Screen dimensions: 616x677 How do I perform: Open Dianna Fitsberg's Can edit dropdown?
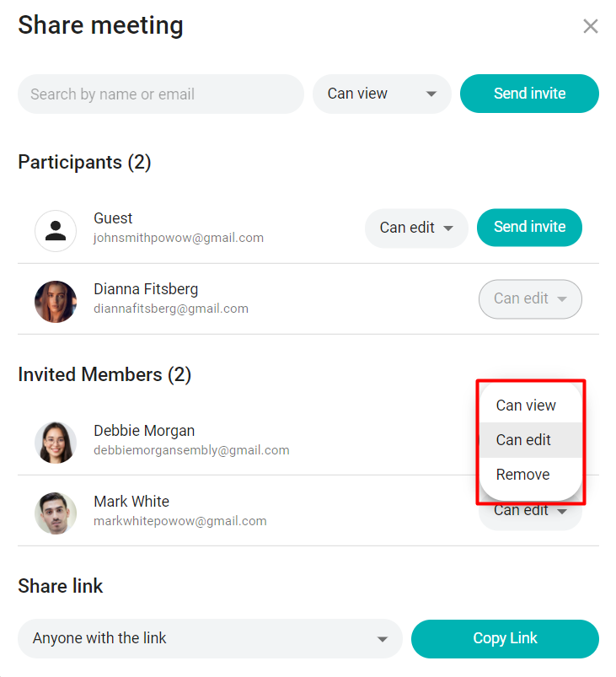(530, 298)
